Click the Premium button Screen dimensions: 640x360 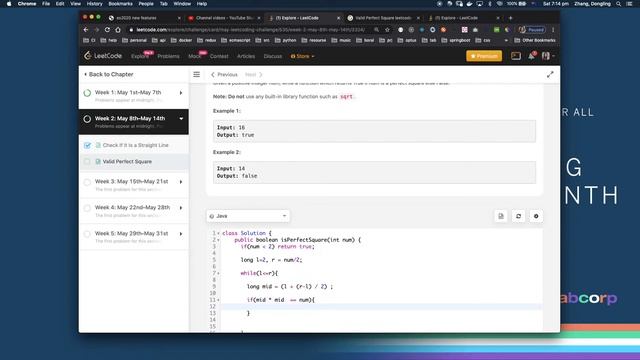pyautogui.click(x=484, y=56)
